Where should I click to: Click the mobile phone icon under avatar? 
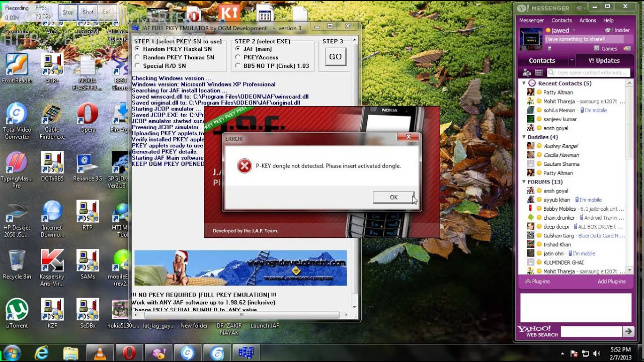click(550, 49)
